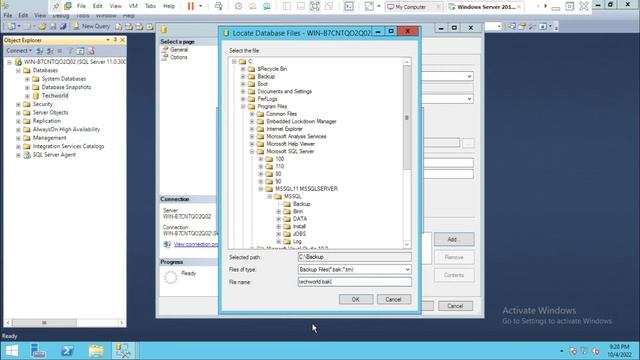Pause the virtual machine in VMware toolbar
Image resolution: width=640 pixels, height=360 pixels.
191,6
